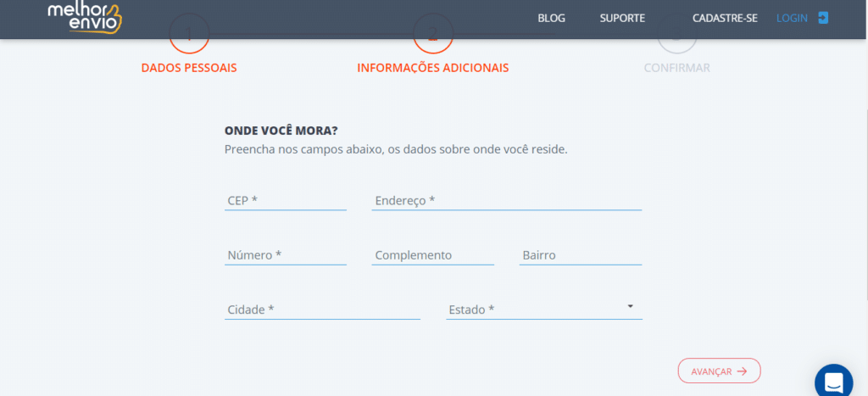Viewport: 868px width, 396px height.
Task: Focus the Complemento input field
Action: (x=432, y=255)
